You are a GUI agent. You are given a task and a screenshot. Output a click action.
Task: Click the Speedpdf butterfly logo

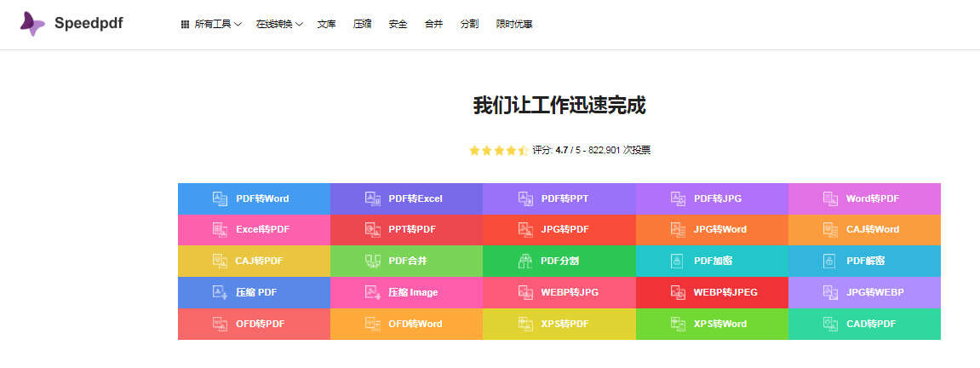click(32, 24)
